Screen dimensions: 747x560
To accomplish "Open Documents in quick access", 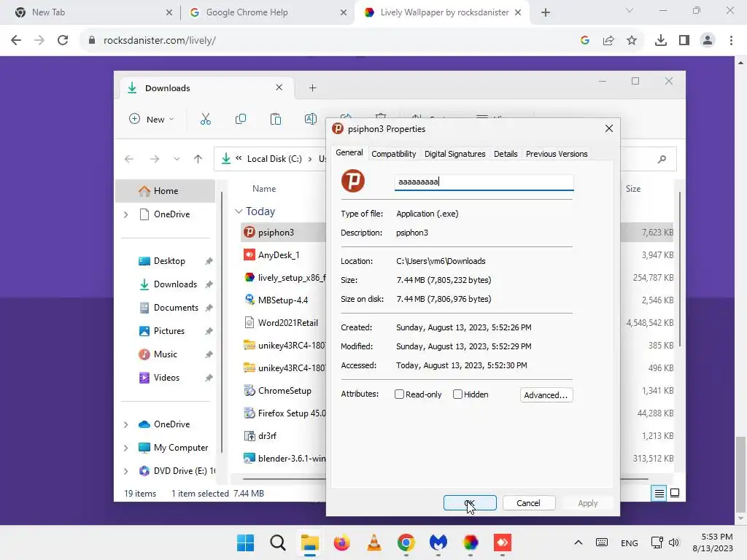I will pos(176,308).
